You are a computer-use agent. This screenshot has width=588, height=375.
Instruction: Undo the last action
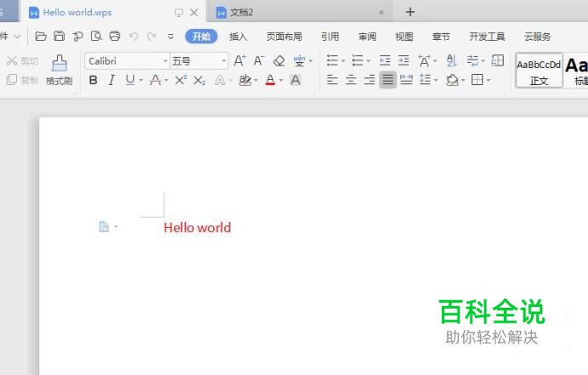(x=133, y=37)
